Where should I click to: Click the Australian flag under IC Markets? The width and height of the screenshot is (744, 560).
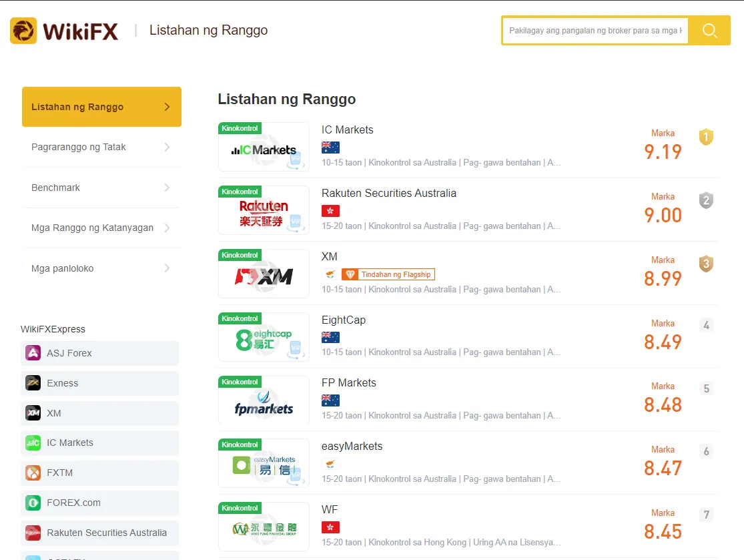pyautogui.click(x=330, y=148)
